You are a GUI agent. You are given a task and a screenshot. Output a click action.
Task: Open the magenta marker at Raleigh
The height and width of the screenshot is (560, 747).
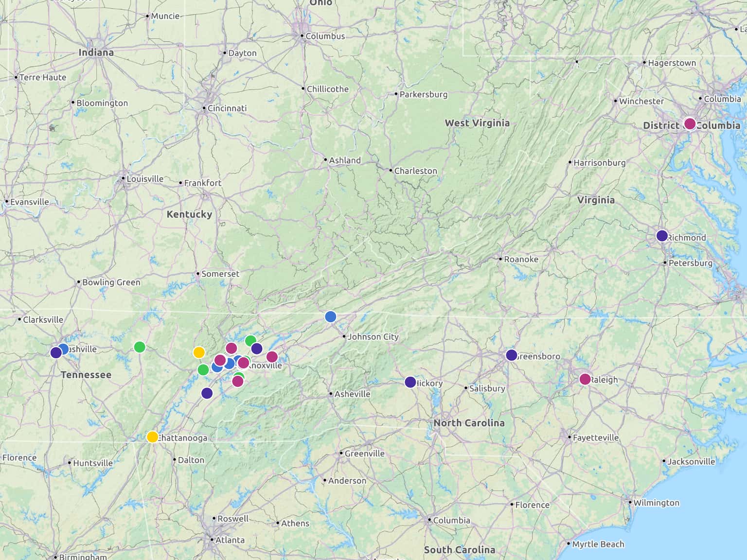[x=585, y=379]
